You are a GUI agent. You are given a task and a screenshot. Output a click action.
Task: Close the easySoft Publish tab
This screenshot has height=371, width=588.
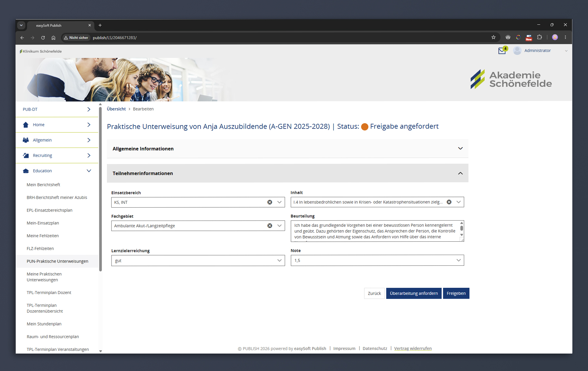(90, 25)
